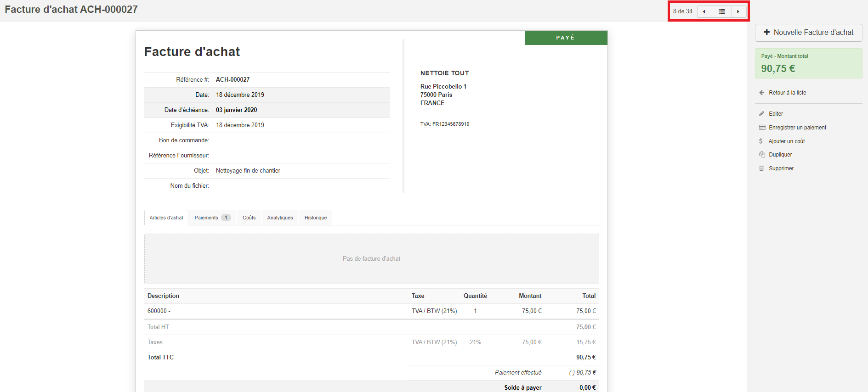Click the back arrow beside Retour à la liste

(761, 93)
